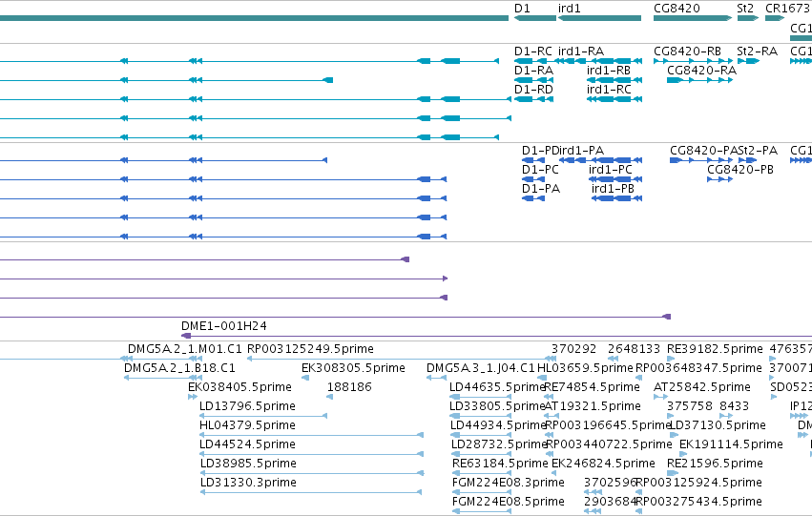Click EST RE63184.5prime

pos(482,474)
